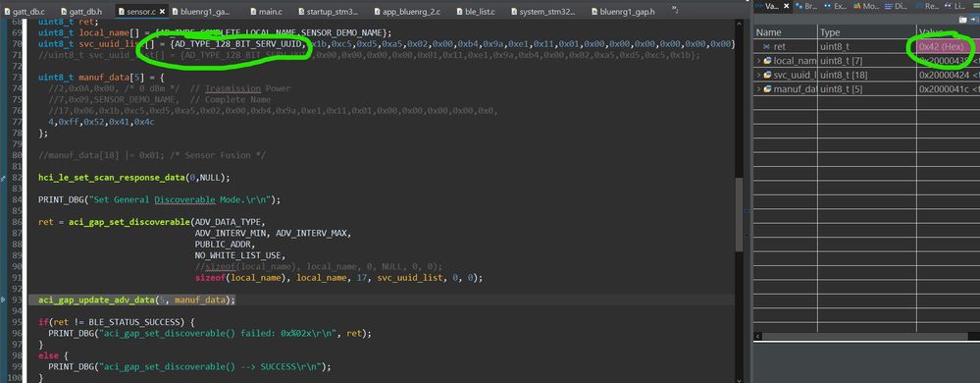Switch to the gatt_db.c editor tab
This screenshot has width=980, height=383.
[x=24, y=11]
